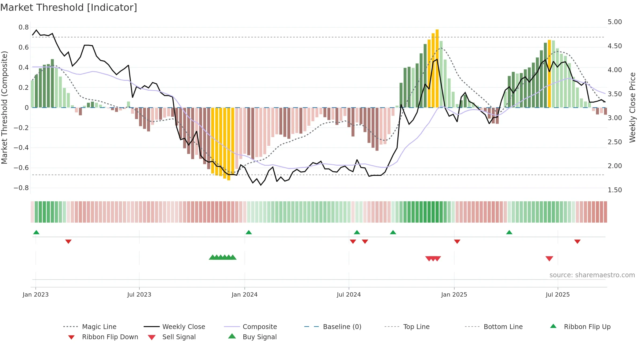Click the Jan 2024 x-axis label
The image size is (644, 362).
click(245, 294)
